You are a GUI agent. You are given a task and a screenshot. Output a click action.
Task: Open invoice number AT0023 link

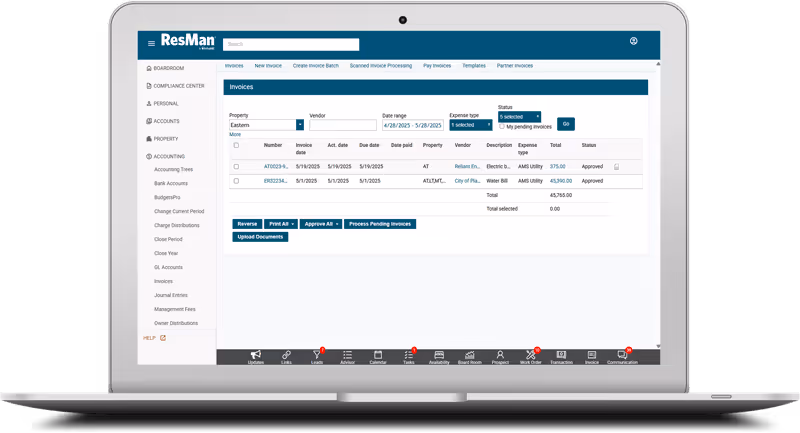[276, 167]
